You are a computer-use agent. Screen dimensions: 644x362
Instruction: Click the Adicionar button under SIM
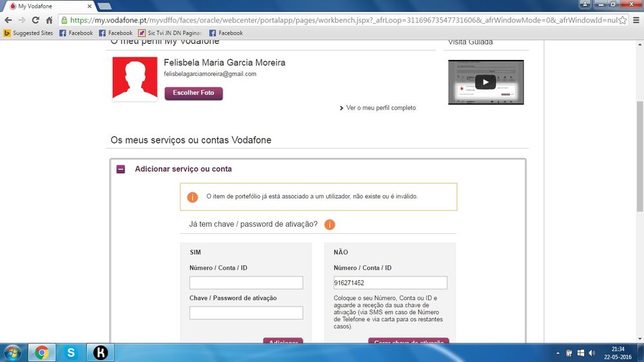click(283, 341)
